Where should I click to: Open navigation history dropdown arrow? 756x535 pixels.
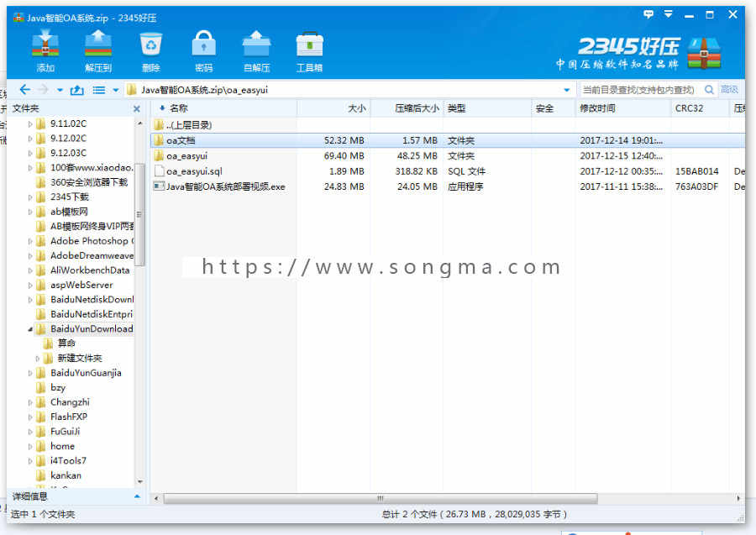point(60,90)
